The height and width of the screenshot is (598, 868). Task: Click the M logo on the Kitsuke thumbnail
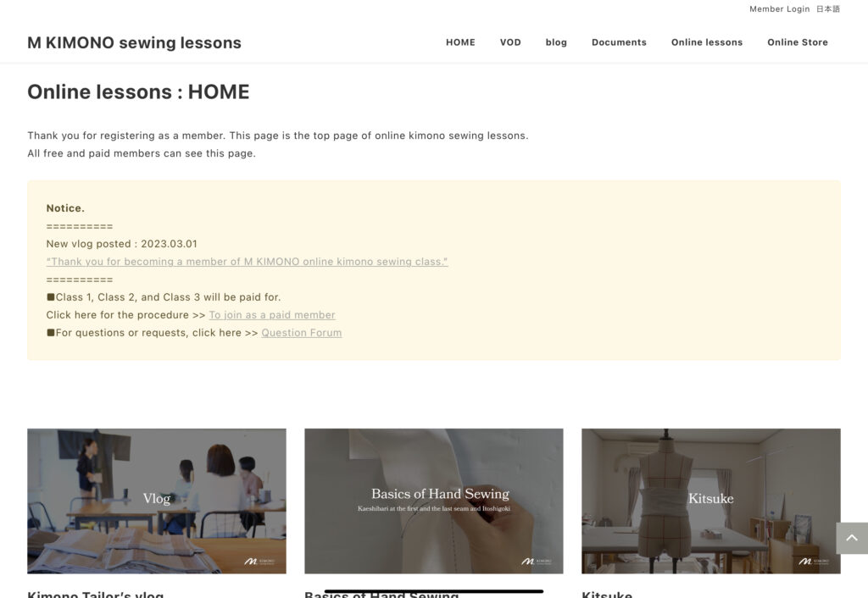coord(814,561)
